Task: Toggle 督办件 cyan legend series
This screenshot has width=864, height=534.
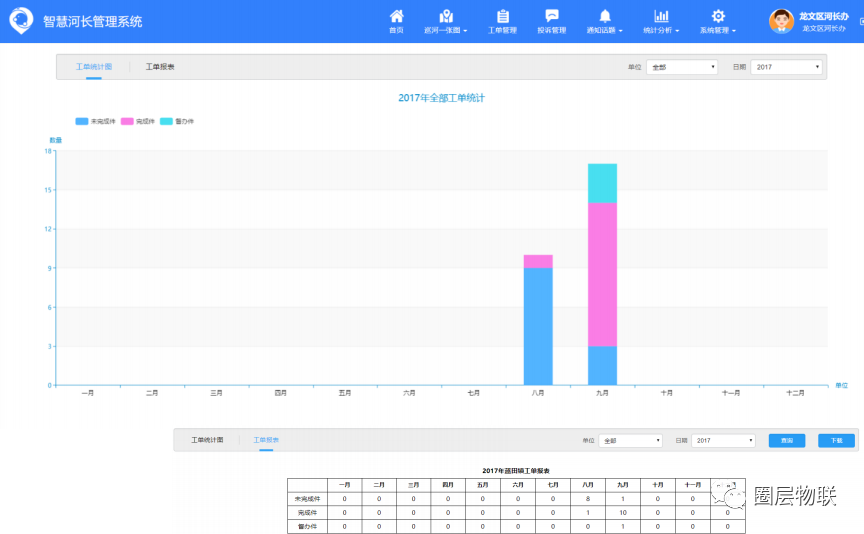Action: coord(177,121)
